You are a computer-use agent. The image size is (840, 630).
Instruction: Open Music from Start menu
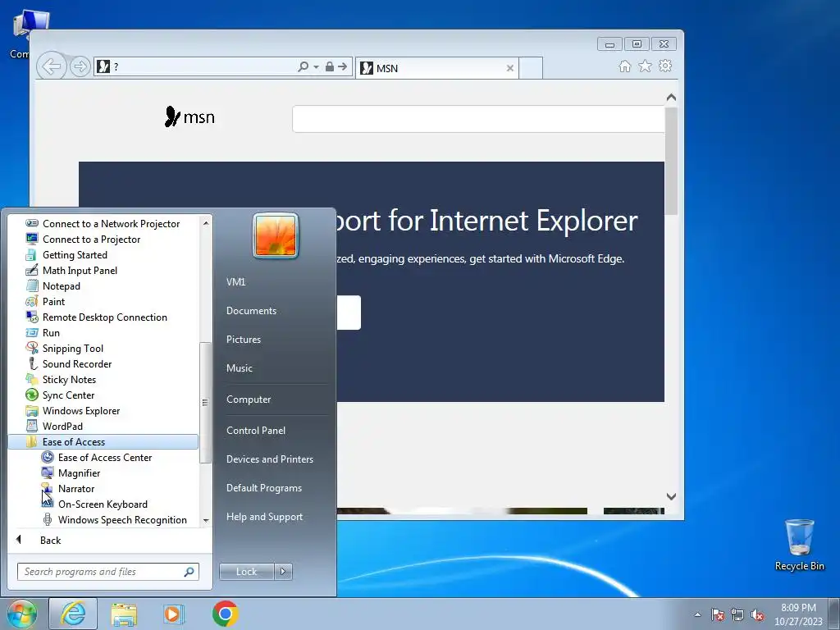[x=240, y=368]
